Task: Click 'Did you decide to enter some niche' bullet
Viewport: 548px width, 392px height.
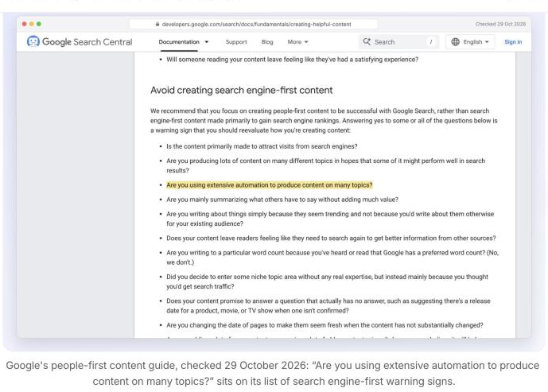Action: [x=327, y=281]
